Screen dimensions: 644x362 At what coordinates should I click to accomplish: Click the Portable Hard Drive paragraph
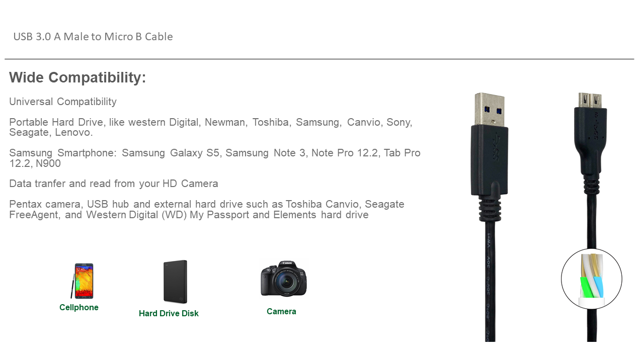(x=211, y=127)
